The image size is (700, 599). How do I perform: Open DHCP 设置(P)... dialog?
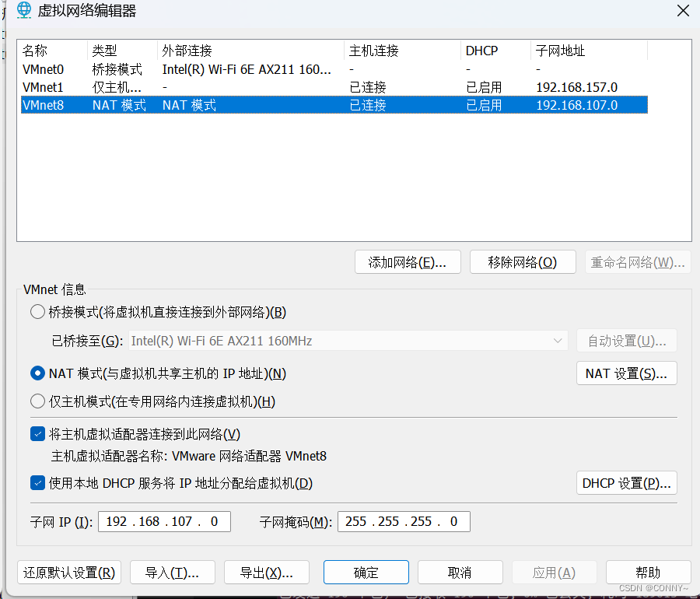[627, 483]
